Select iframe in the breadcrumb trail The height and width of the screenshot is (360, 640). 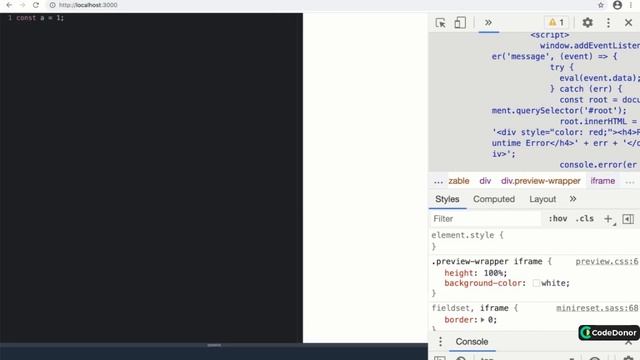(602, 181)
